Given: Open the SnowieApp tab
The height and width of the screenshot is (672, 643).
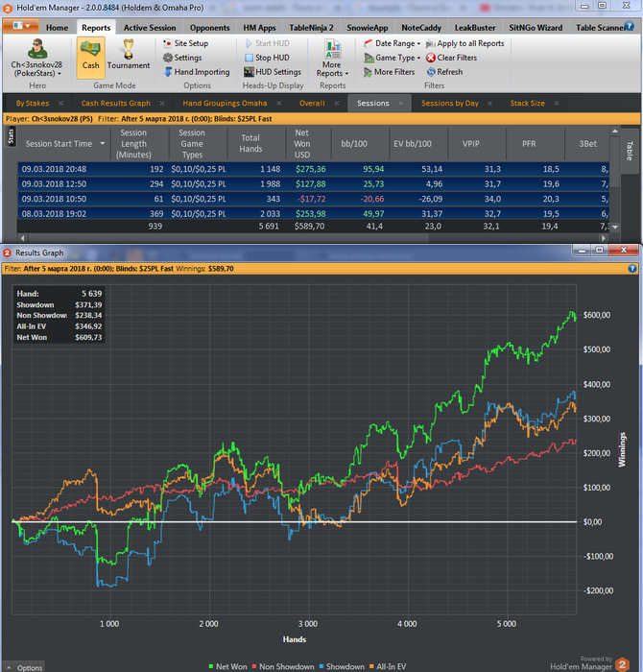Looking at the screenshot, I should (368, 28).
